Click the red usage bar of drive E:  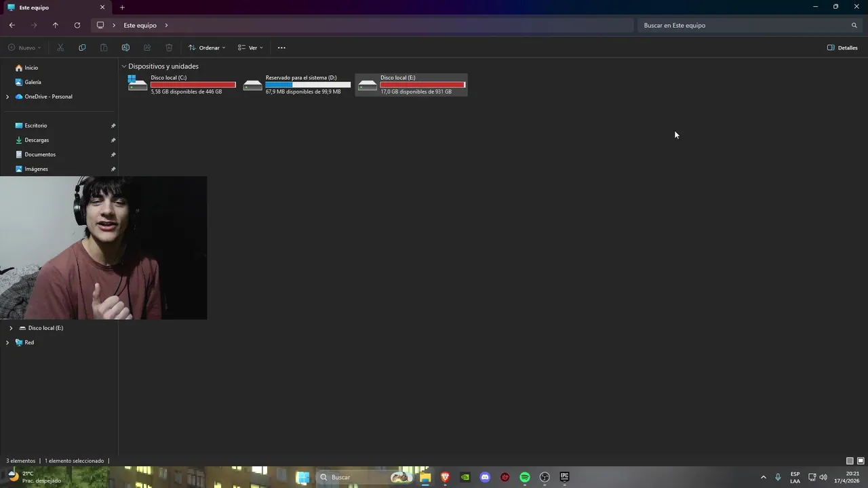pos(422,85)
